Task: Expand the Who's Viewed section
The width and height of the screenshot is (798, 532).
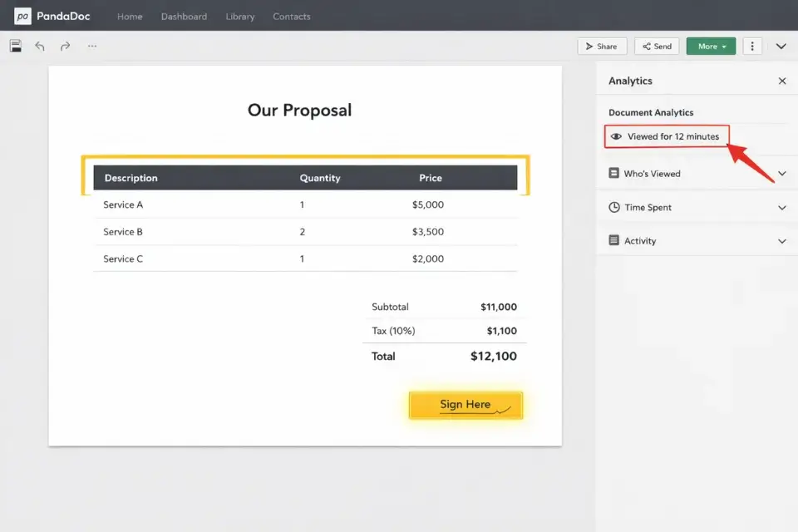Action: (x=782, y=174)
